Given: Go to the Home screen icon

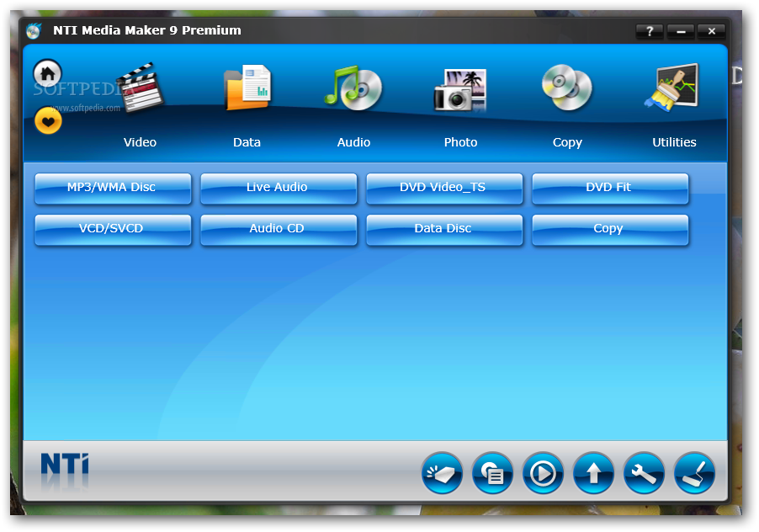Looking at the screenshot, I should (47, 73).
